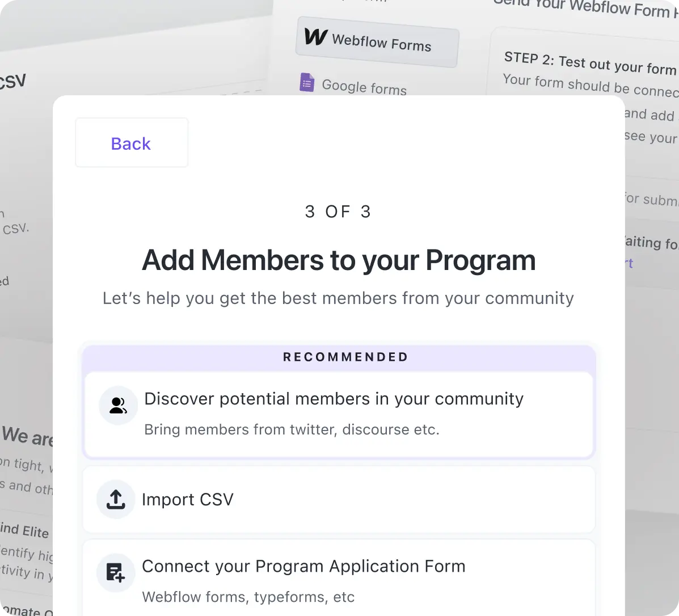The image size is (679, 616).
Task: Select Connect your Program Application Form
Action: coord(339,577)
